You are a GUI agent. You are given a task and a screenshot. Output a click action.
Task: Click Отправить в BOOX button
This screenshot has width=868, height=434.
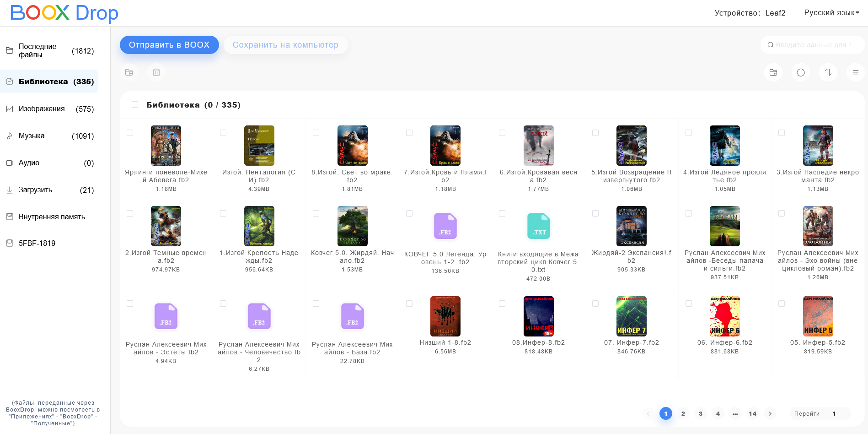pos(169,45)
